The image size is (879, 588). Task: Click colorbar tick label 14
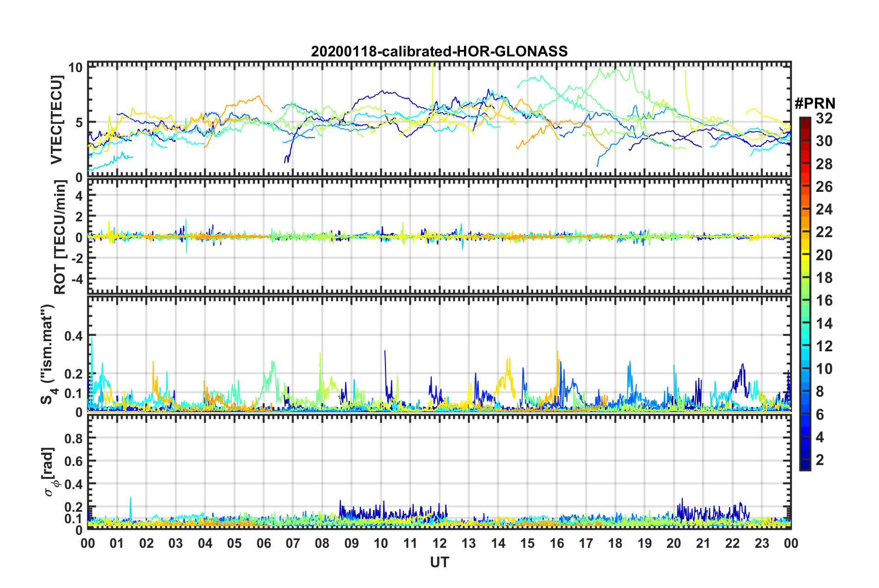[824, 324]
